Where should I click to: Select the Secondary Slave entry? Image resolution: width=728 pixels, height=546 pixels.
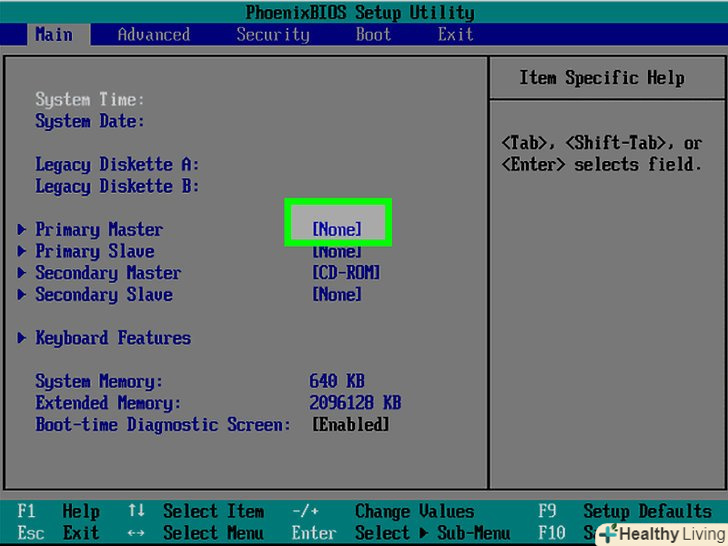pos(104,294)
